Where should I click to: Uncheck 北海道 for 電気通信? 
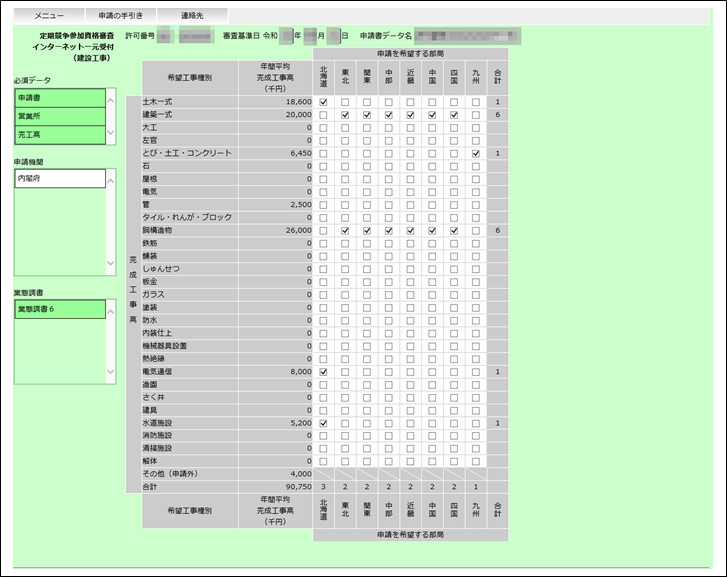[323, 372]
